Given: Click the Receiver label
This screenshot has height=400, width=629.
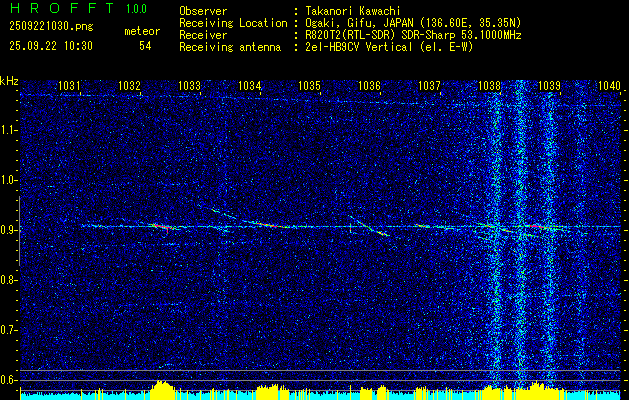Looking at the screenshot, I should pos(203,35).
